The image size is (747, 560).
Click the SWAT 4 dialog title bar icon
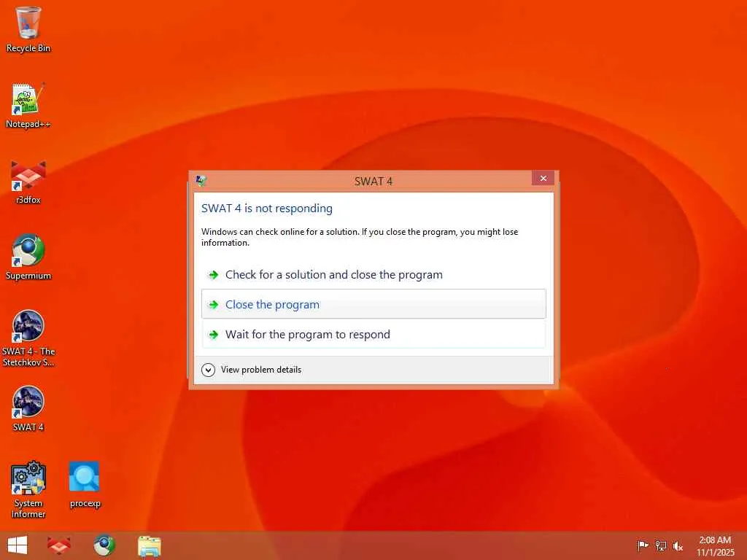pyautogui.click(x=201, y=181)
